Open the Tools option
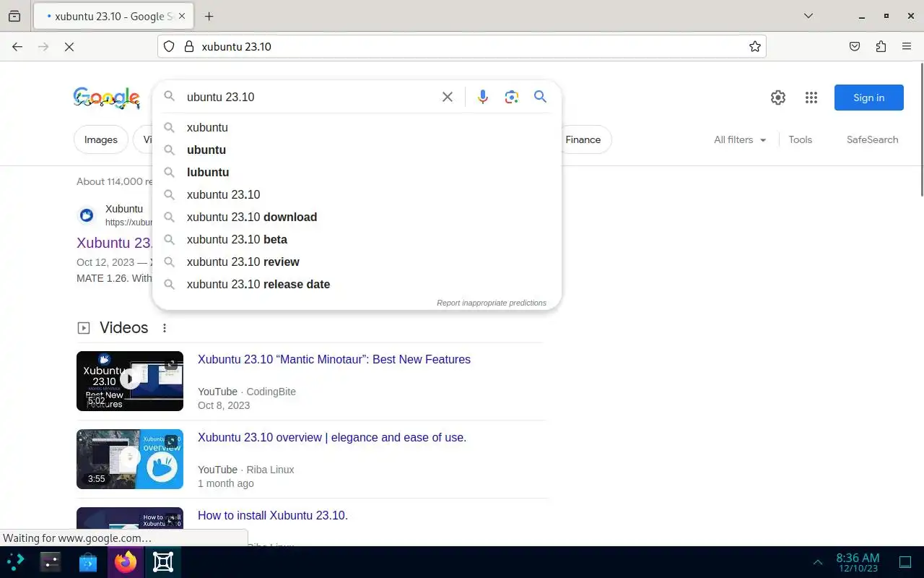 (x=800, y=139)
